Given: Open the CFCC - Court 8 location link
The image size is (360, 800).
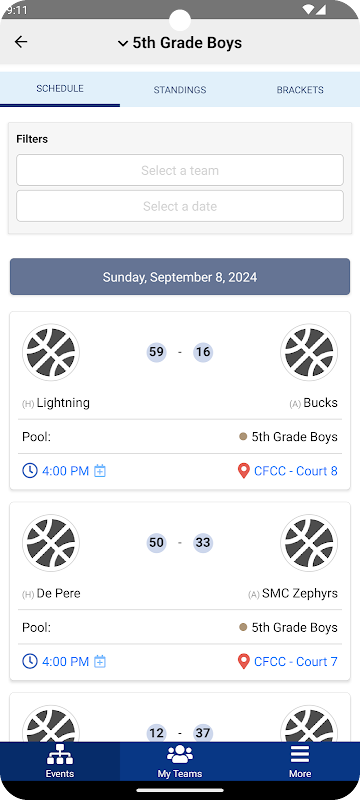Looking at the screenshot, I should click(296, 471).
